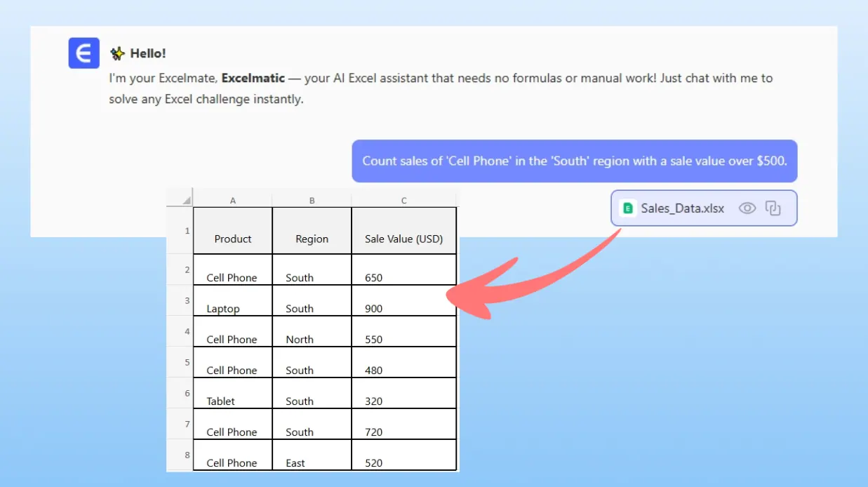Viewport: 868px width, 487px height.
Task: Select the cell containing 720
Action: [404, 424]
